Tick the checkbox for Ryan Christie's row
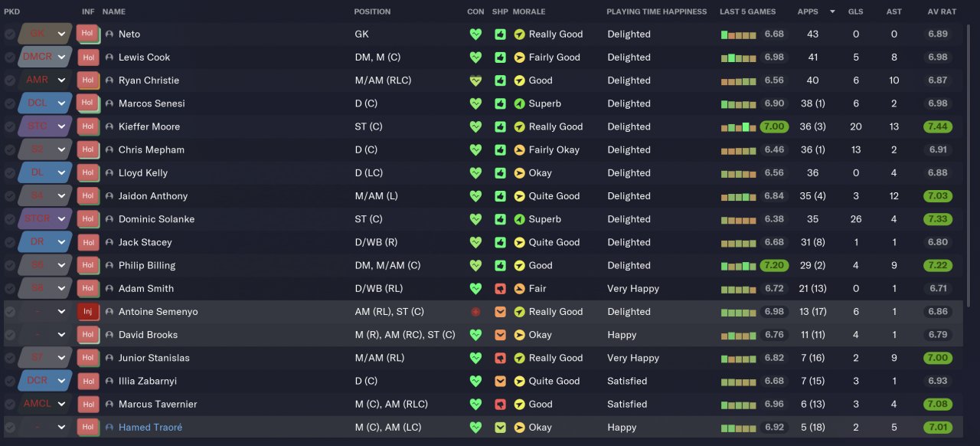This screenshot has height=446, width=980. (x=9, y=80)
